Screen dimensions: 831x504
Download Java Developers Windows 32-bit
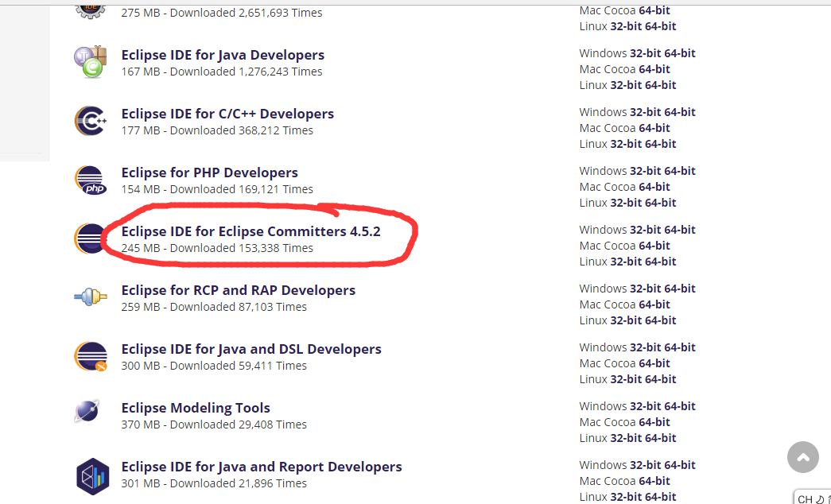pos(645,53)
